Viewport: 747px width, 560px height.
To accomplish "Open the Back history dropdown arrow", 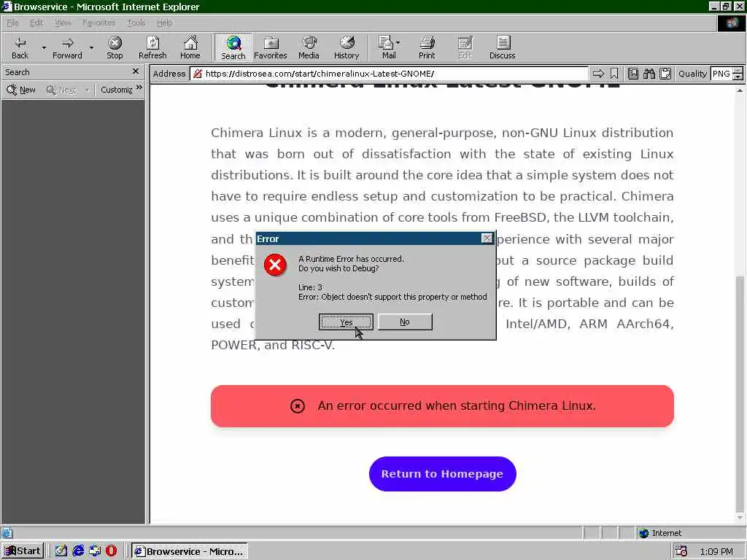I will [44, 47].
